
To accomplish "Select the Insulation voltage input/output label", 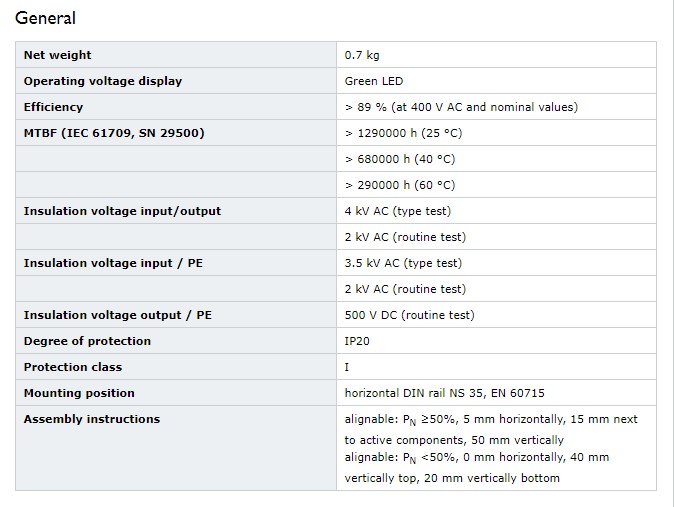I will [x=122, y=211].
